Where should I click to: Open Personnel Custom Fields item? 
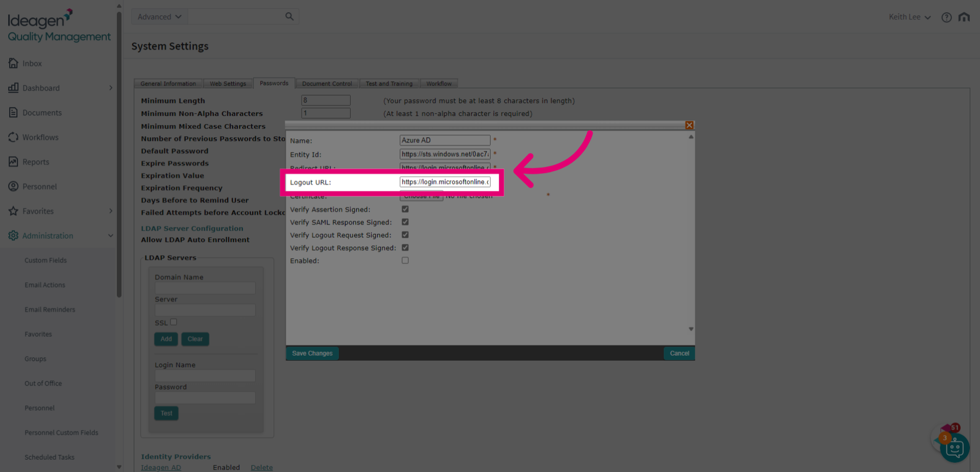coord(61,433)
